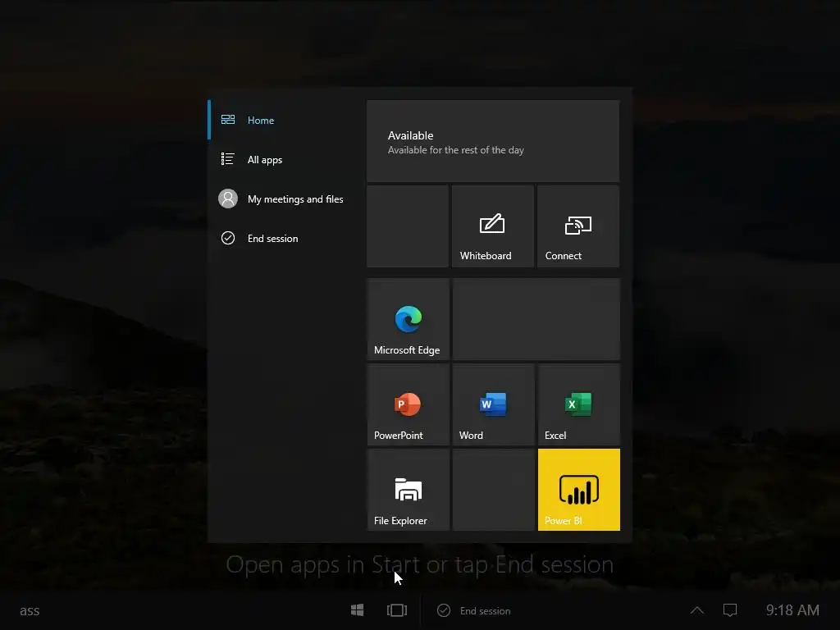Click the 9:18 AM clock

792,610
